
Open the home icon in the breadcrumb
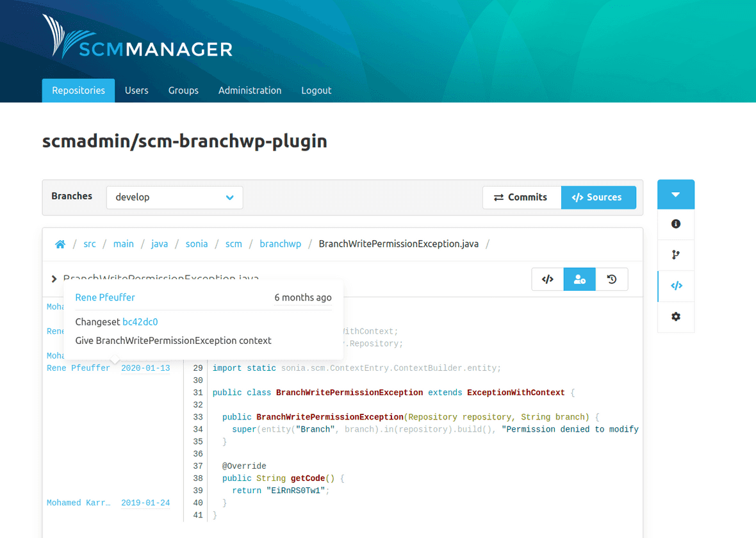[60, 244]
